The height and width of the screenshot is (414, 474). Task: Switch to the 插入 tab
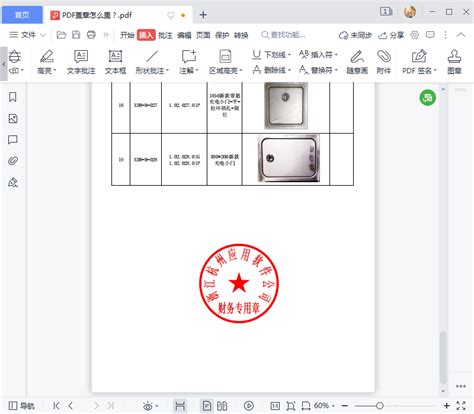click(x=146, y=35)
